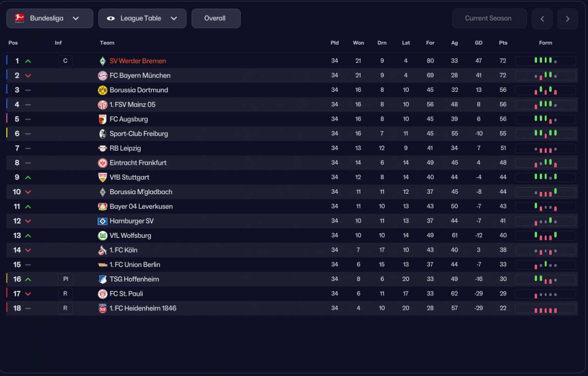Click the Borussia Dortmund badge icon
Image resolution: width=588 pixels, height=376 pixels.
point(102,90)
